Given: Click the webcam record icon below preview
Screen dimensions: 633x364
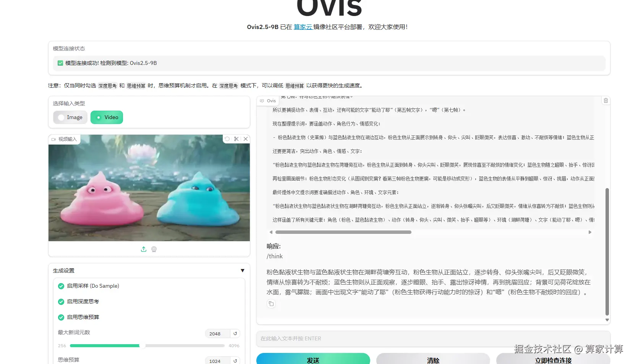Looking at the screenshot, I should click(x=154, y=249).
